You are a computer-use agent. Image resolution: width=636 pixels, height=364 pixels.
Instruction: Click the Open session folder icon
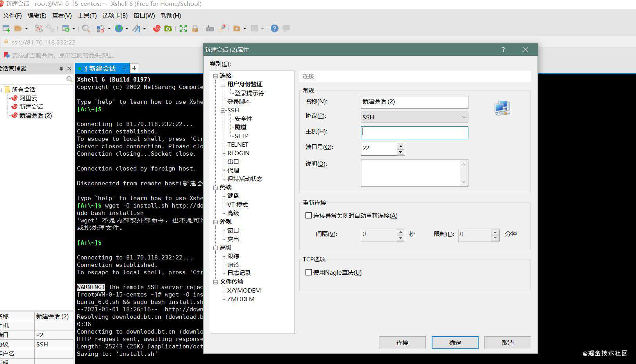pyautogui.click(x=18, y=28)
